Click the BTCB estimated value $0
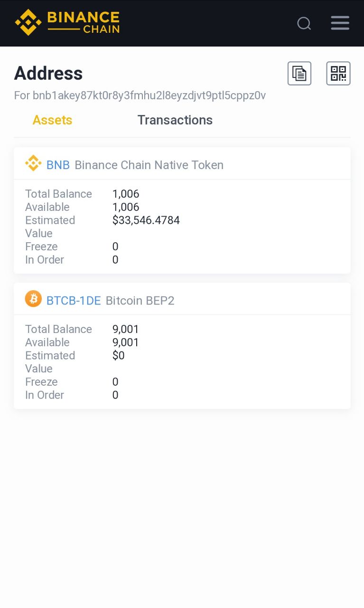The height and width of the screenshot is (608, 364). [119, 356]
